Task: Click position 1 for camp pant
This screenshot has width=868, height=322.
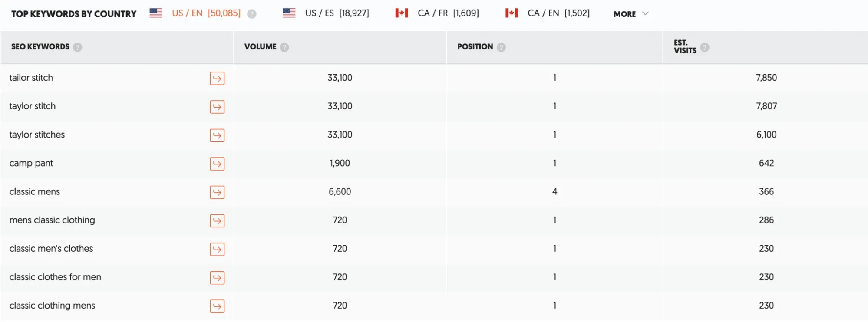Action: tap(554, 163)
